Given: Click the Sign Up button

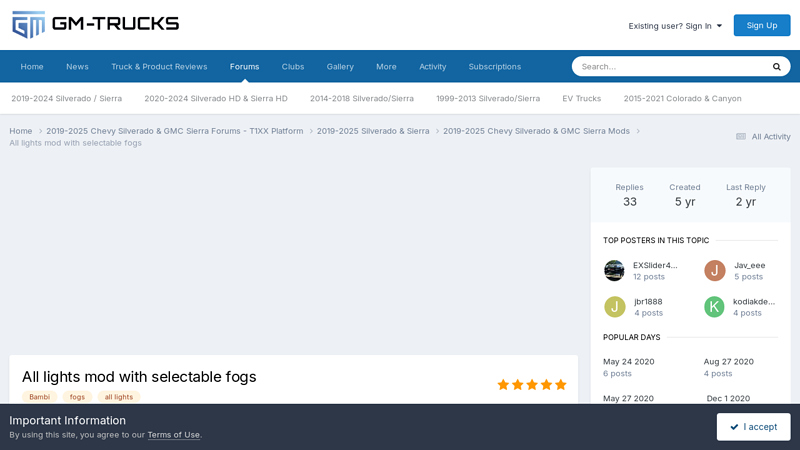Looking at the screenshot, I should (x=762, y=26).
